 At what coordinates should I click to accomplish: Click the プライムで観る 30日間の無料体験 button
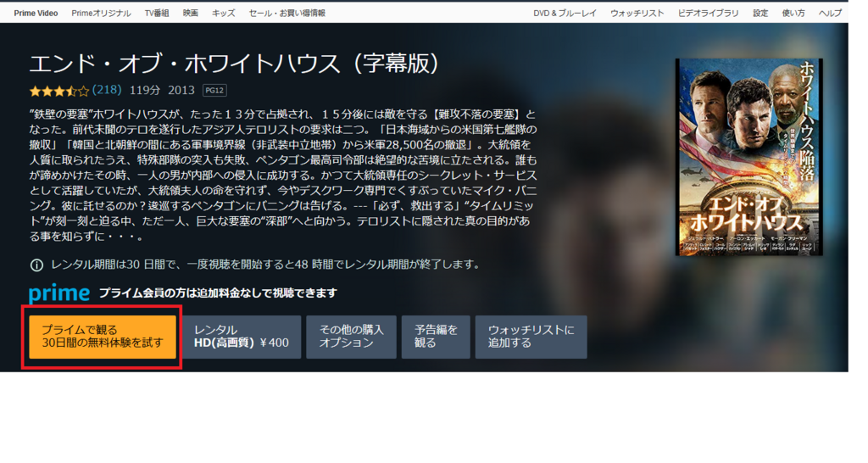click(x=103, y=337)
